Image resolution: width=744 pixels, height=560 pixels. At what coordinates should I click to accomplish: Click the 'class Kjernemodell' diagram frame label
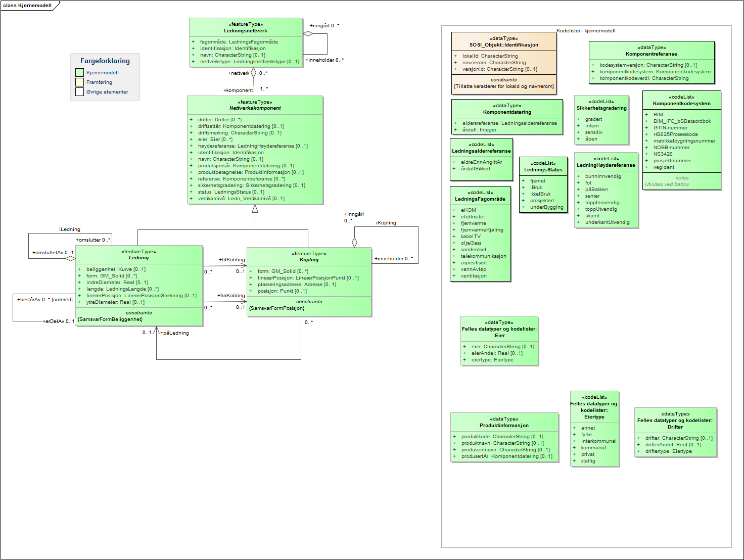[x=27, y=6]
